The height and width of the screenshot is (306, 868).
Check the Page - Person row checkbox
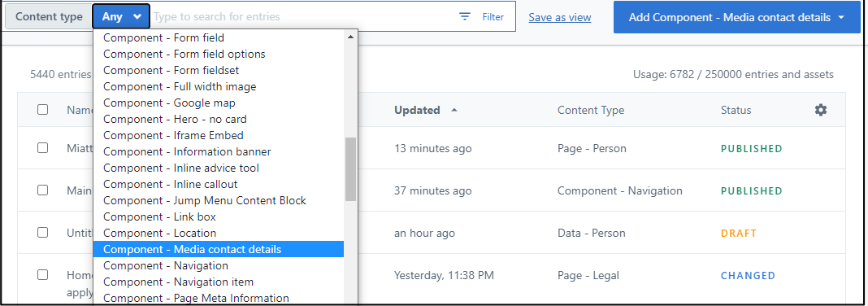pos(42,148)
